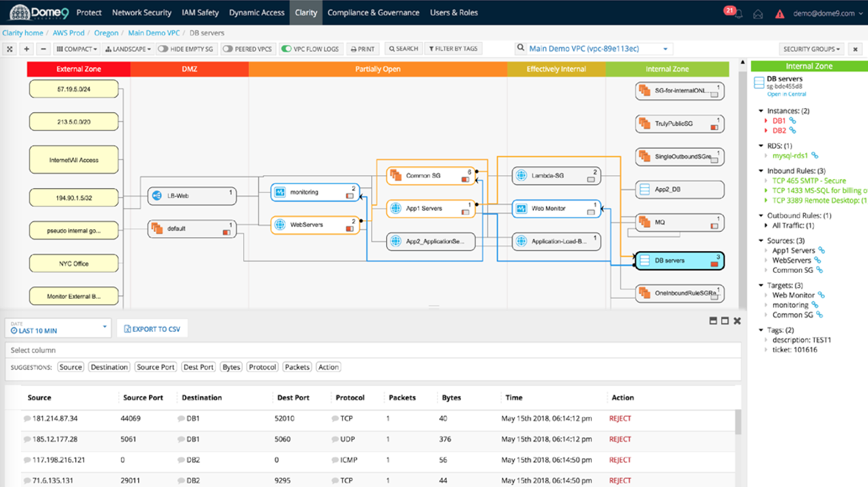
Task: Click Export to CSV
Action: (x=152, y=329)
